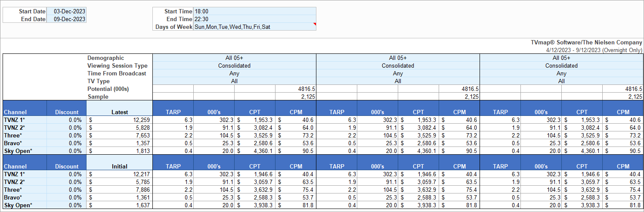Select the 'Sample' row label
Viewport: 644px width, 212px height.
coord(98,97)
